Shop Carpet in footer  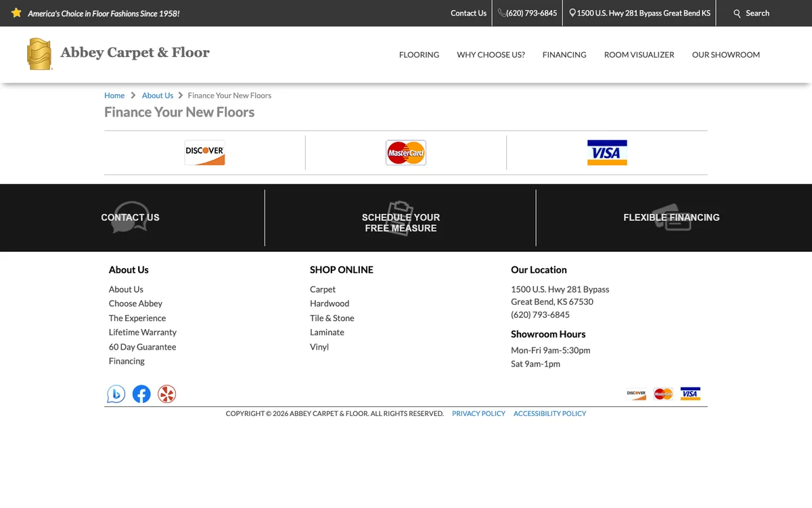323,289
